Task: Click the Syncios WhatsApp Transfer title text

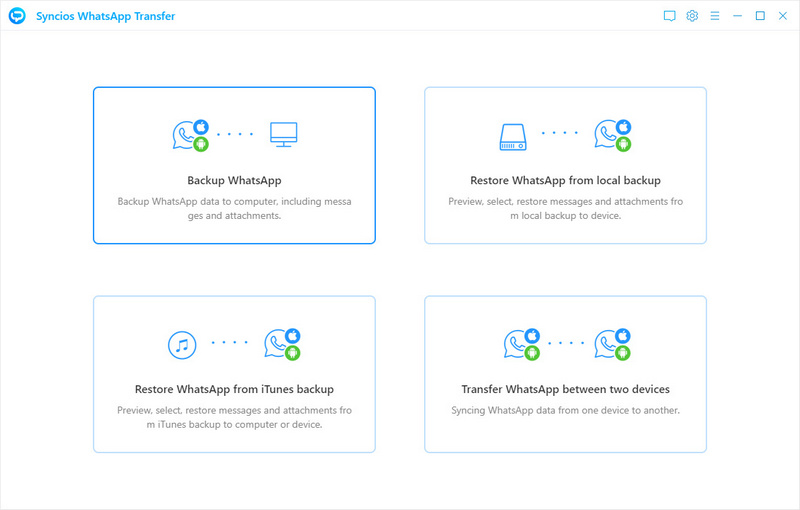Action: coord(106,16)
